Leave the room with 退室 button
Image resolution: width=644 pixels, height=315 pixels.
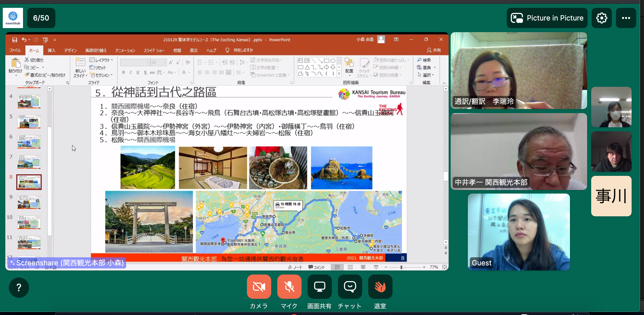[x=380, y=287]
